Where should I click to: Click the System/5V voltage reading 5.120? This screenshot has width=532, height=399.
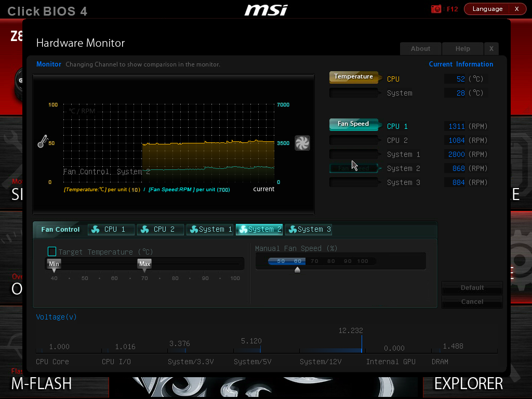[x=251, y=341]
